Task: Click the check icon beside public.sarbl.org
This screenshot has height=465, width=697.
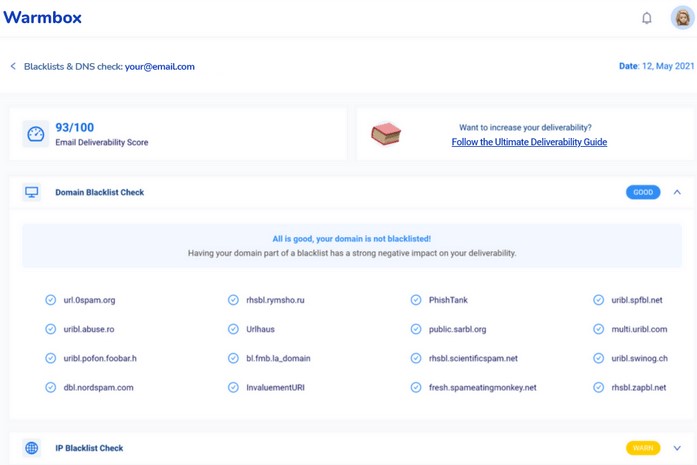Action: [416, 329]
